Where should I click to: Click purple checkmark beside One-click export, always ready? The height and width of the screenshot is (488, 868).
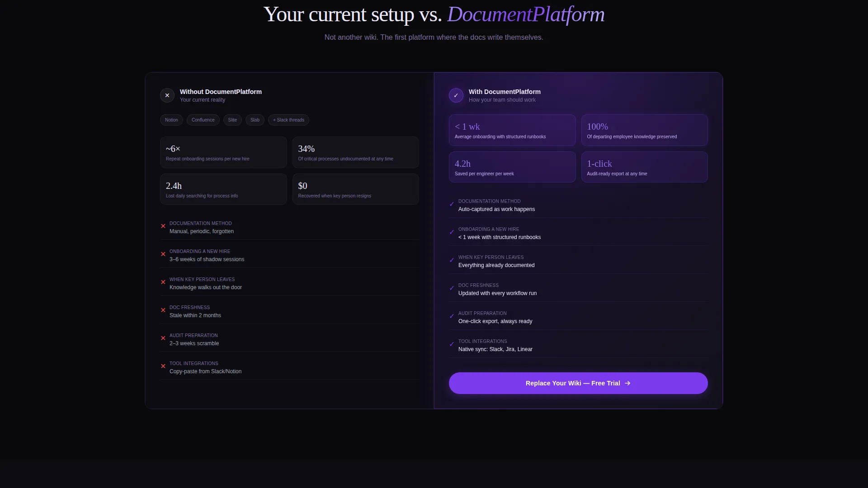[x=452, y=316]
